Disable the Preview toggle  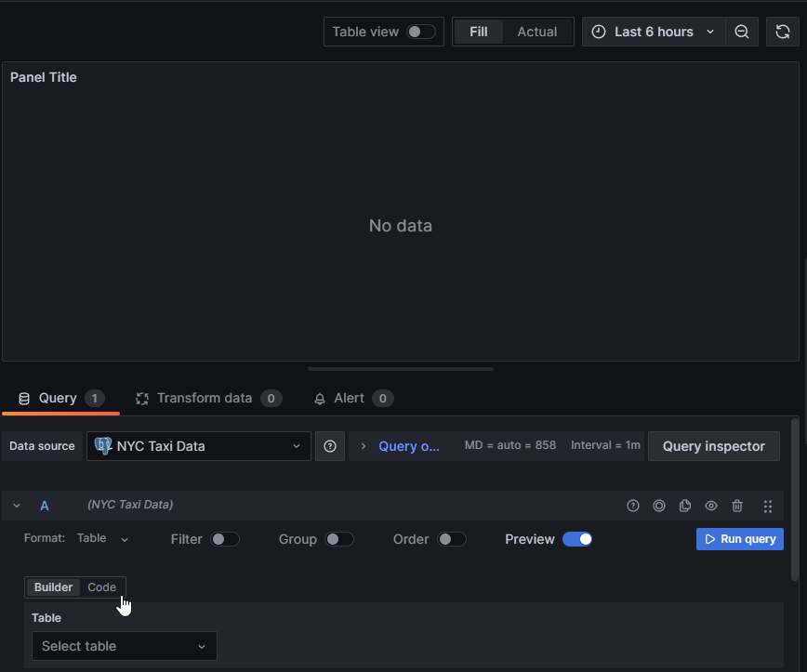[576, 539]
